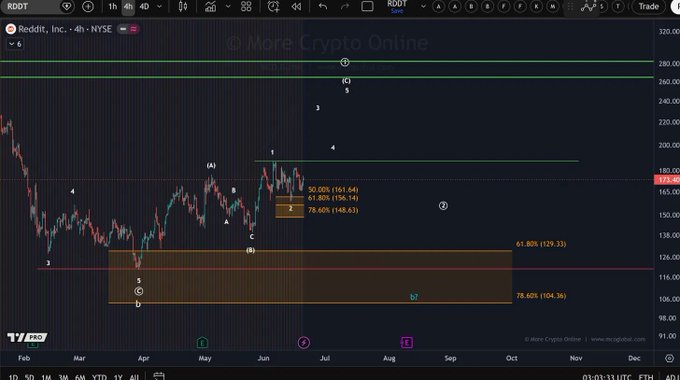Toggle ADJ price adjustment

tap(672, 377)
